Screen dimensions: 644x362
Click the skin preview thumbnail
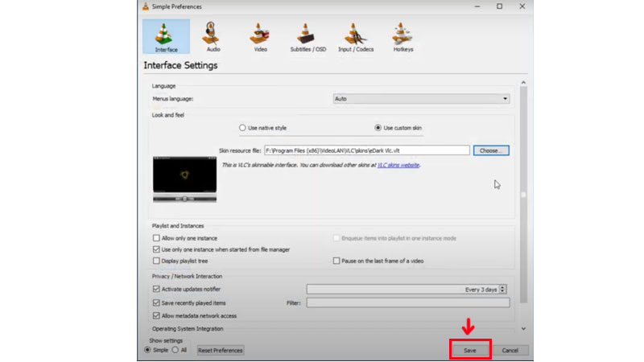pyautogui.click(x=185, y=179)
